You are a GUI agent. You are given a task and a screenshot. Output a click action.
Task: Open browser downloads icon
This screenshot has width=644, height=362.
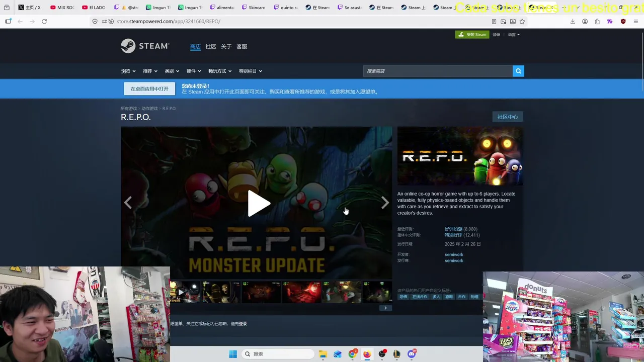[x=573, y=21]
